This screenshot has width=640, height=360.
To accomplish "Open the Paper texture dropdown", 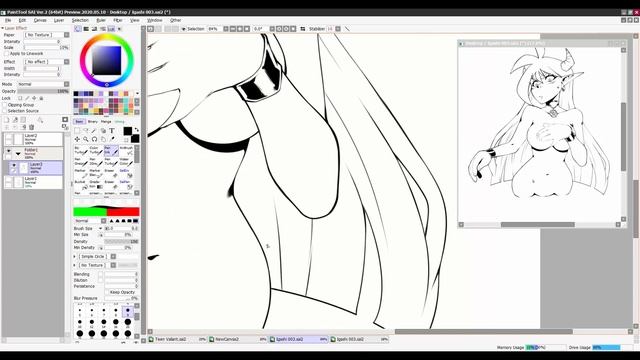I will pyautogui.click(x=67, y=35).
